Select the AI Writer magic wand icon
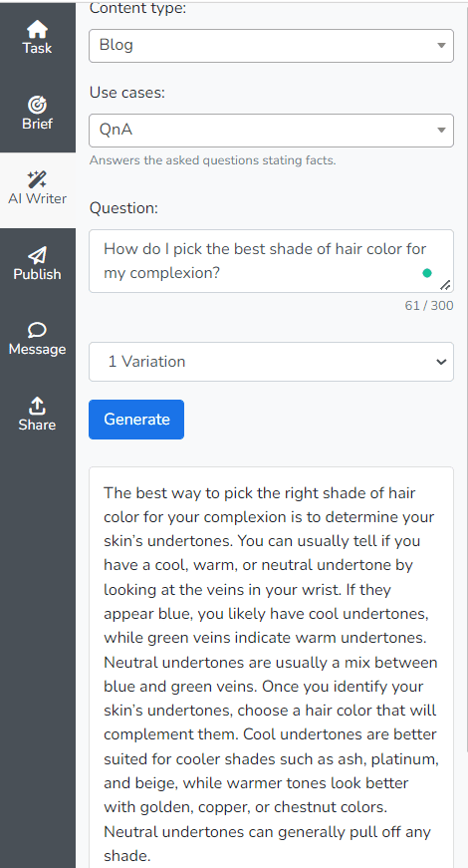The image size is (468, 868). [x=37, y=179]
